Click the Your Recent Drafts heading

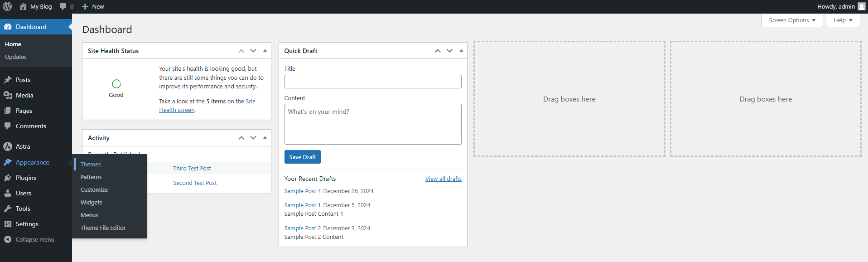[310, 179]
